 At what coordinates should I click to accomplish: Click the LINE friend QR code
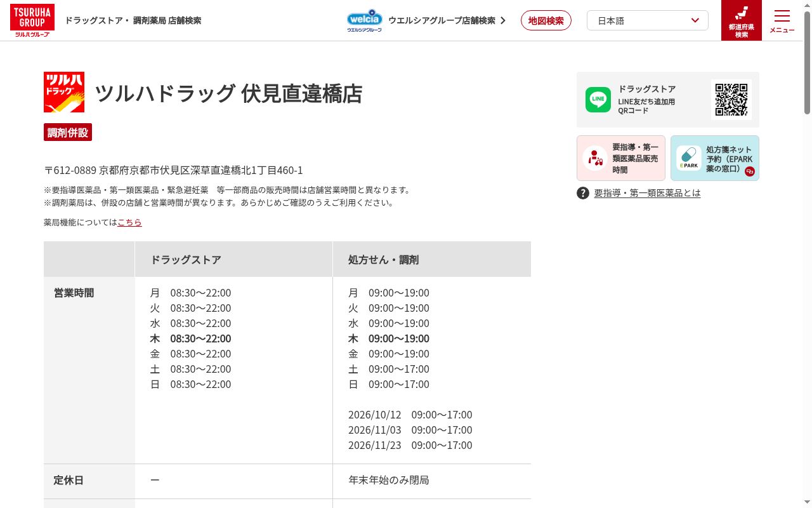coord(731,100)
